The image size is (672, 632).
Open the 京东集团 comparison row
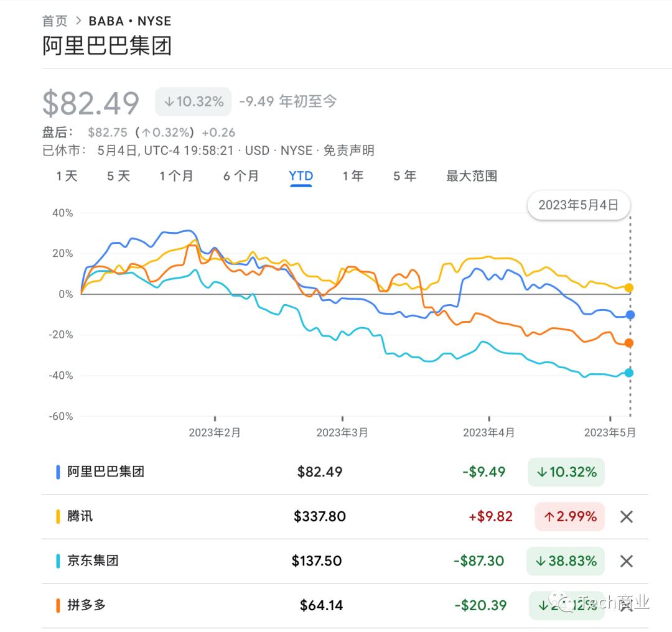[93, 560]
